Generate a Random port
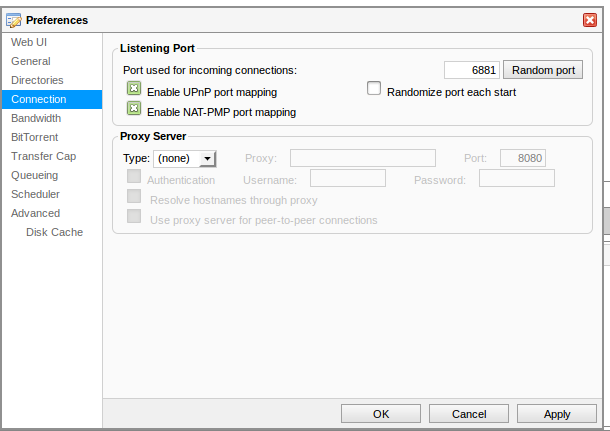Screen dimensions: 610x431 click(x=543, y=70)
